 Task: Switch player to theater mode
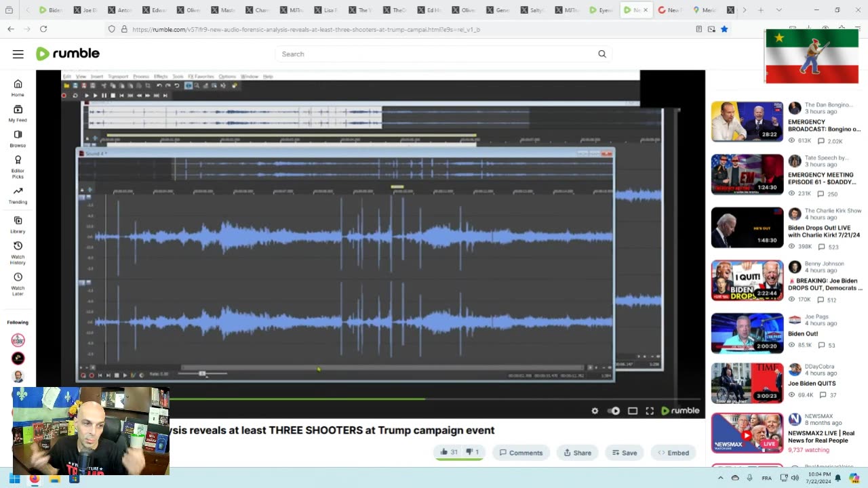click(x=633, y=411)
